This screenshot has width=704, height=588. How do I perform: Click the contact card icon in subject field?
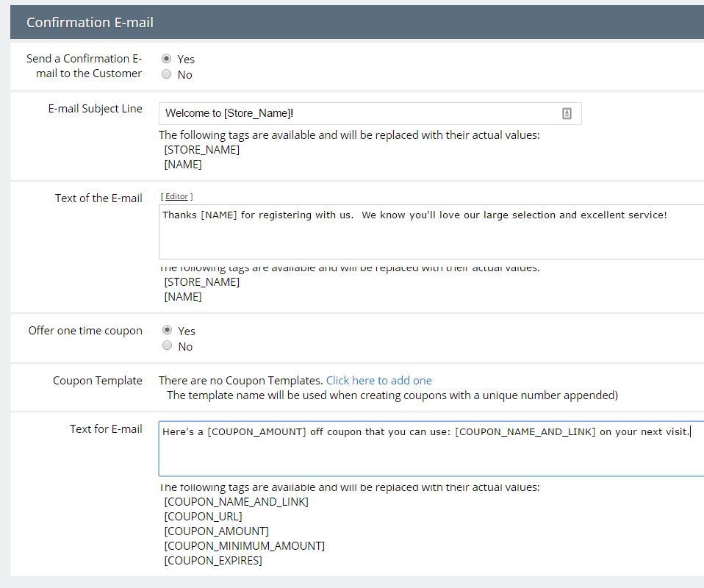click(567, 114)
